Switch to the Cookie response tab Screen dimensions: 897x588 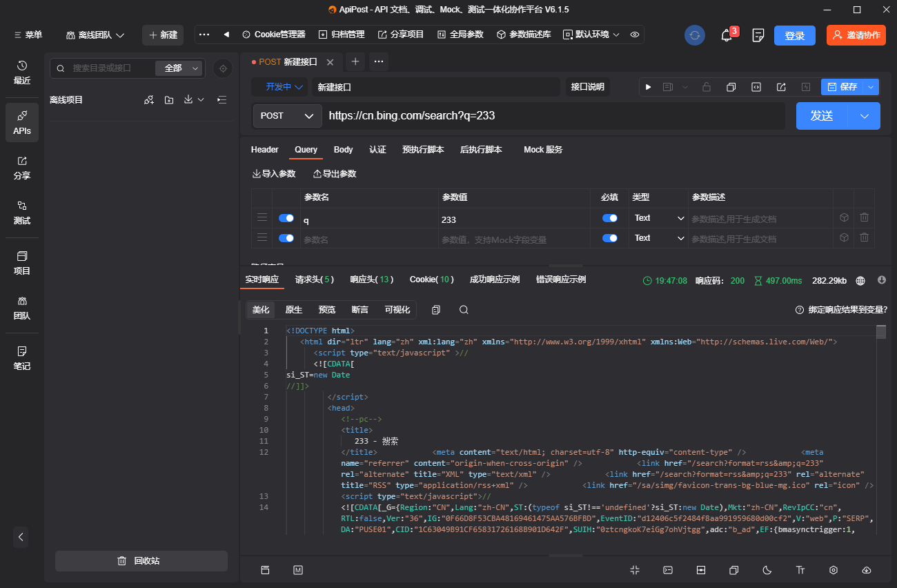pos(432,280)
